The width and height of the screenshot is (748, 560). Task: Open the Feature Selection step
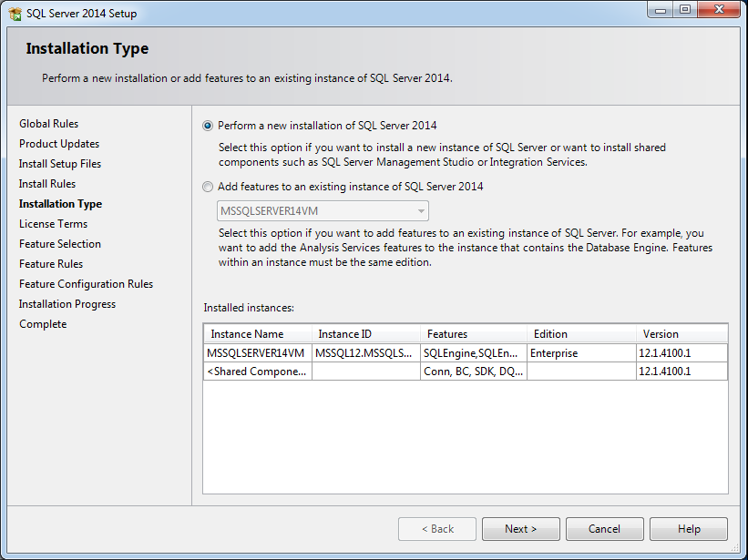pos(60,244)
